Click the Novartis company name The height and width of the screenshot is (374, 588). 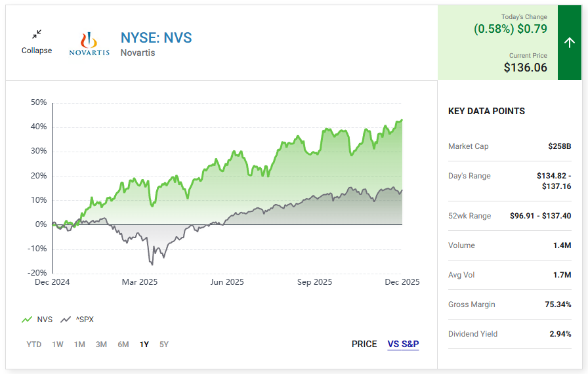(x=138, y=53)
